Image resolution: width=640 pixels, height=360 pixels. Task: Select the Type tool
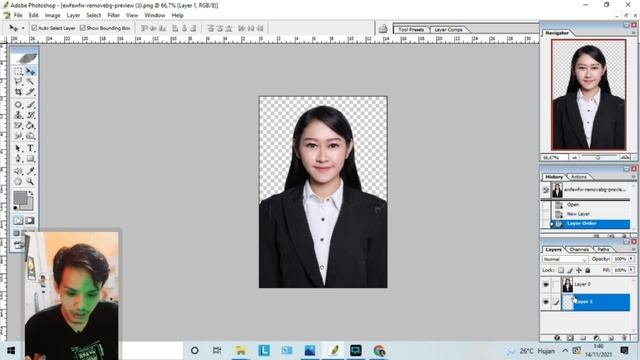[x=30, y=149]
